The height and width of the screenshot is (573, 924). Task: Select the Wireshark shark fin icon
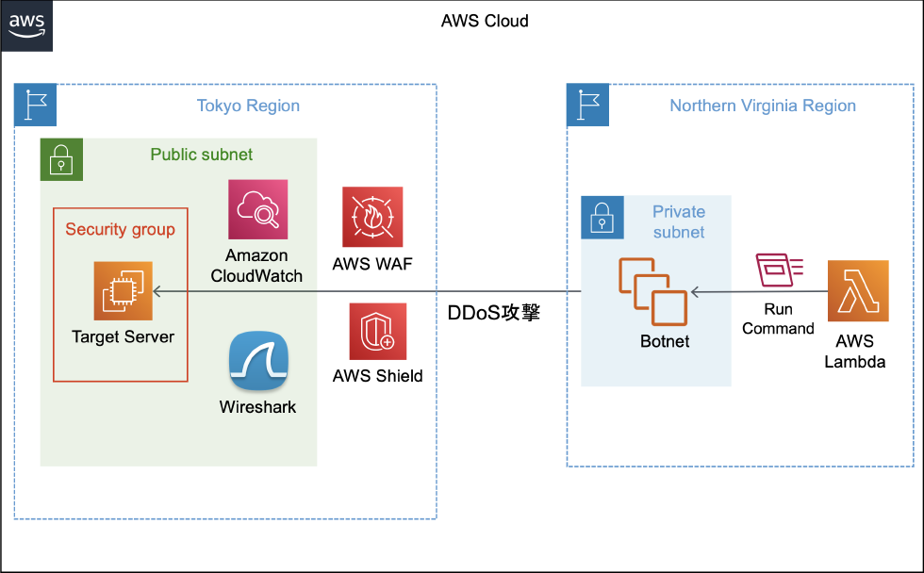tap(258, 362)
